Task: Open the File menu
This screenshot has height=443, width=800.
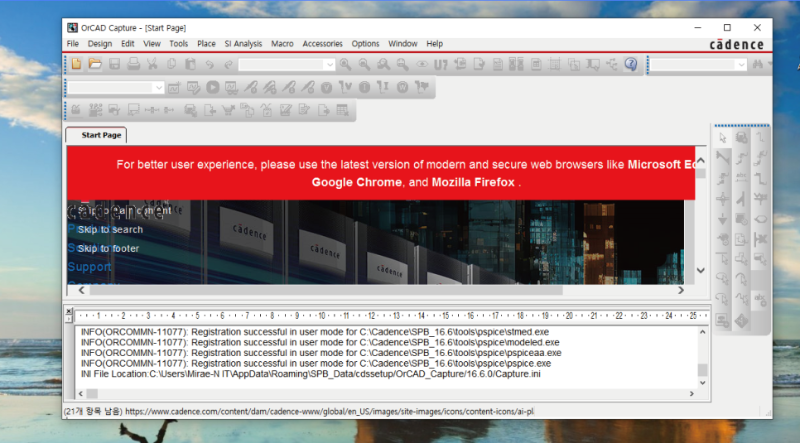Action: point(72,44)
